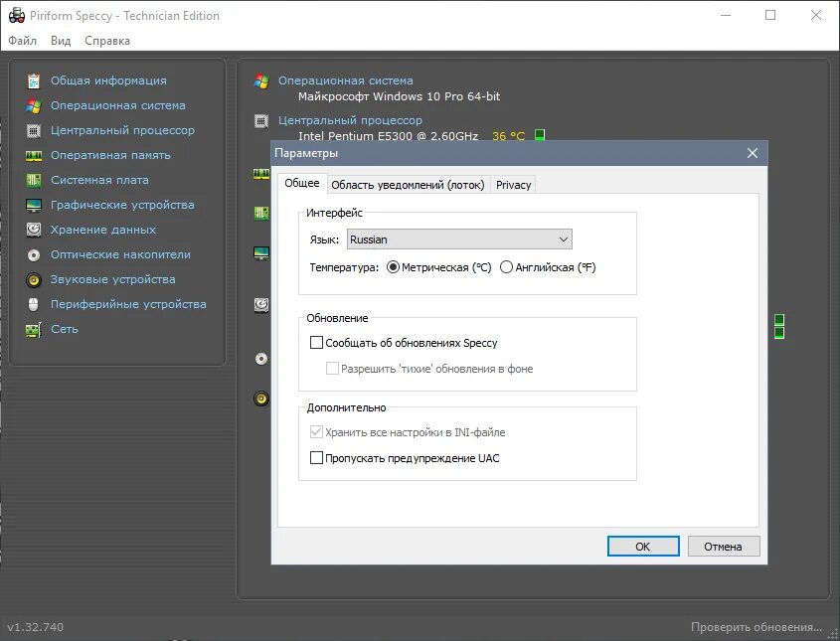Click the motherboard icon in the main panel
The height and width of the screenshot is (641, 840).
pyautogui.click(x=260, y=213)
